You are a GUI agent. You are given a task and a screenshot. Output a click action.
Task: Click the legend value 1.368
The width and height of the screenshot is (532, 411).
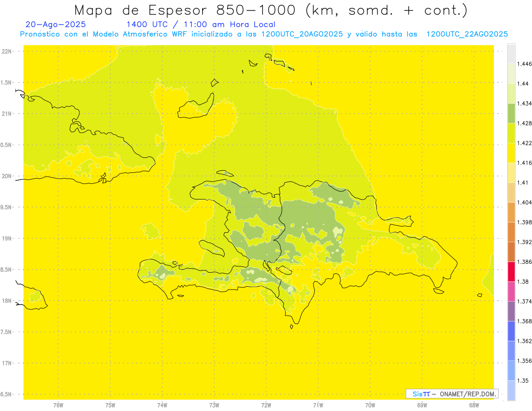[524, 321]
